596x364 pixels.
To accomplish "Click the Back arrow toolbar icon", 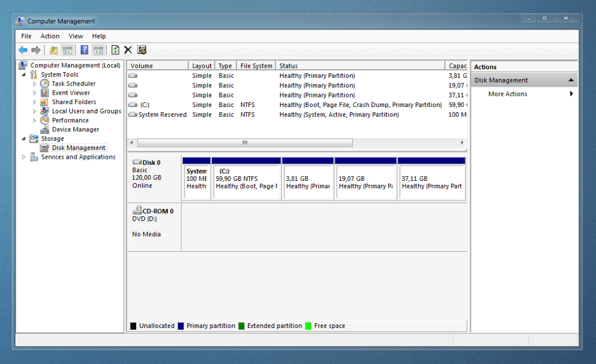I will 23,50.
